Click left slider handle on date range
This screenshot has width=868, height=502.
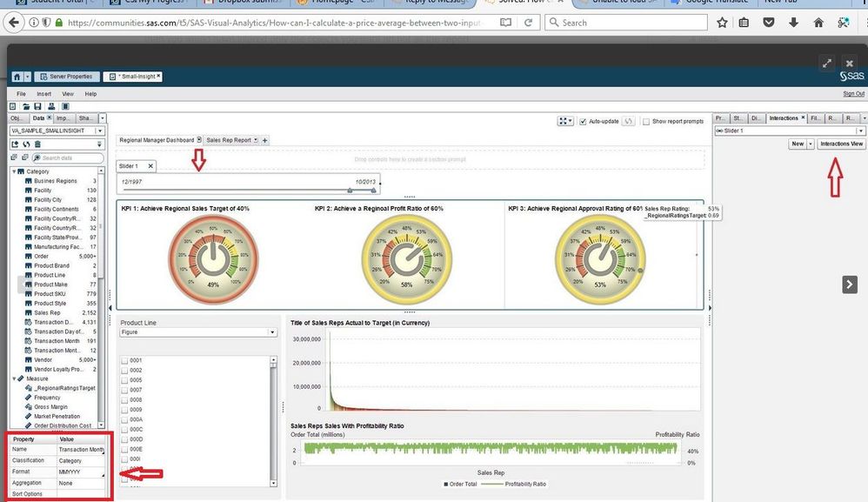click(350, 190)
